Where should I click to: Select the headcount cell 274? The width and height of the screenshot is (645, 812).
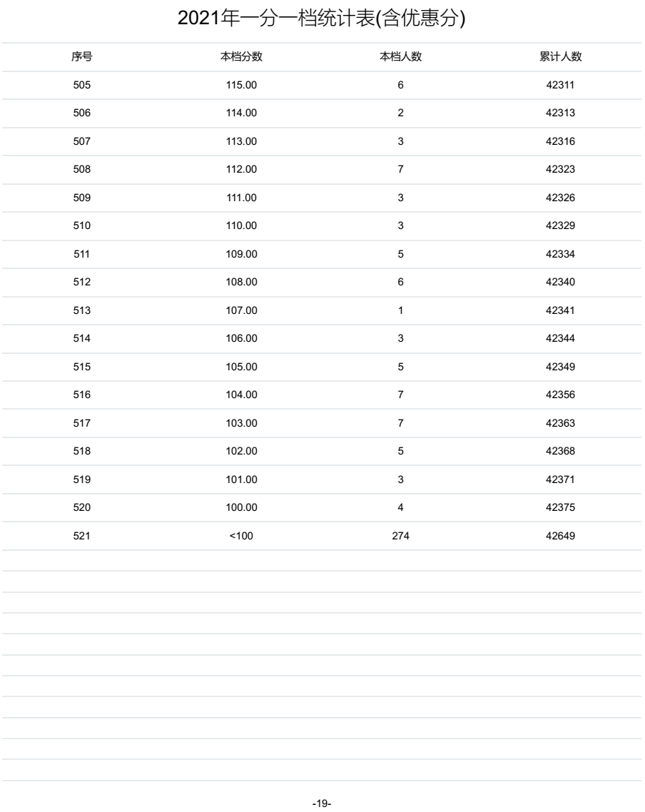pyautogui.click(x=400, y=536)
